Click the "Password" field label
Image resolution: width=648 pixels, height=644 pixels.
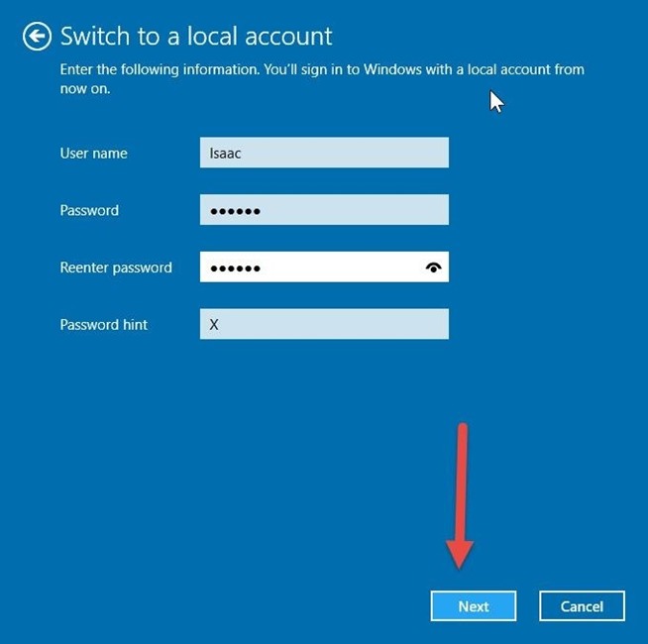[x=89, y=210]
